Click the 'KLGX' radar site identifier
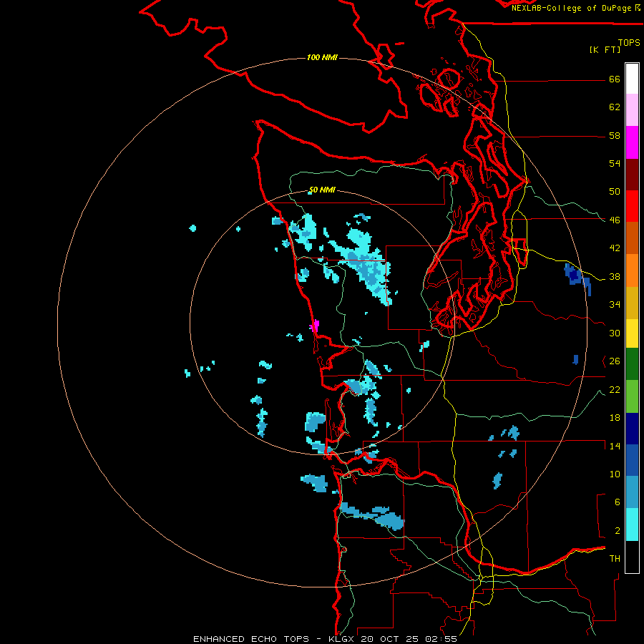 [341, 639]
